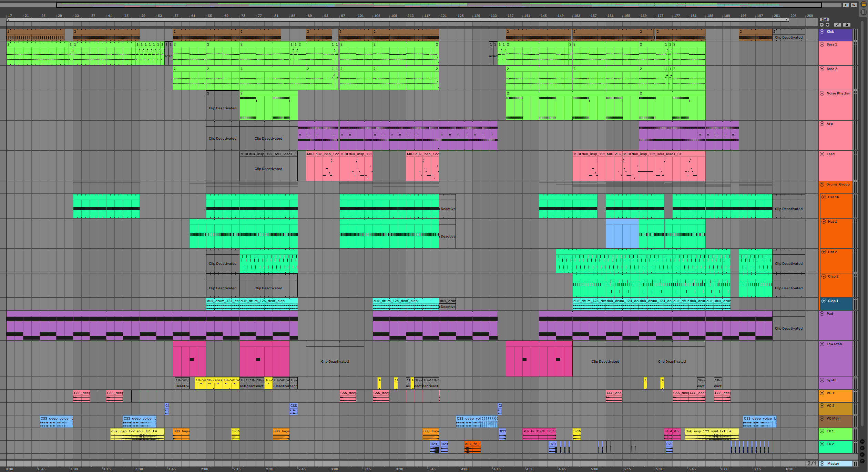Toggle the Lock Envelopes padlock icon
The width and height of the screenshot is (868, 472).
pyautogui.click(x=847, y=25)
